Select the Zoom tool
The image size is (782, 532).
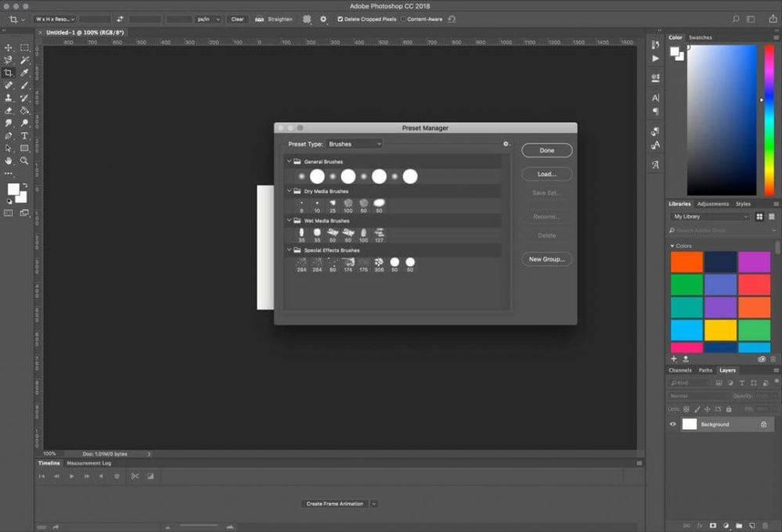[24, 160]
